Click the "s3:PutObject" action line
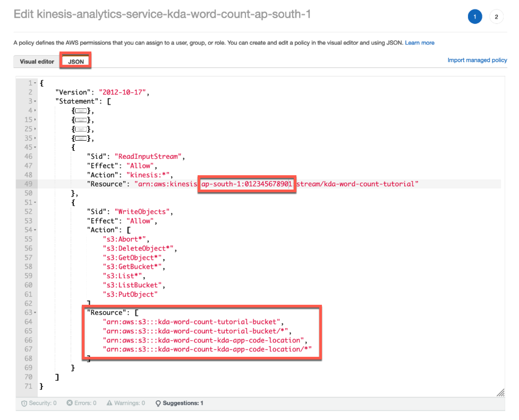The height and width of the screenshot is (420, 519). coord(130,294)
